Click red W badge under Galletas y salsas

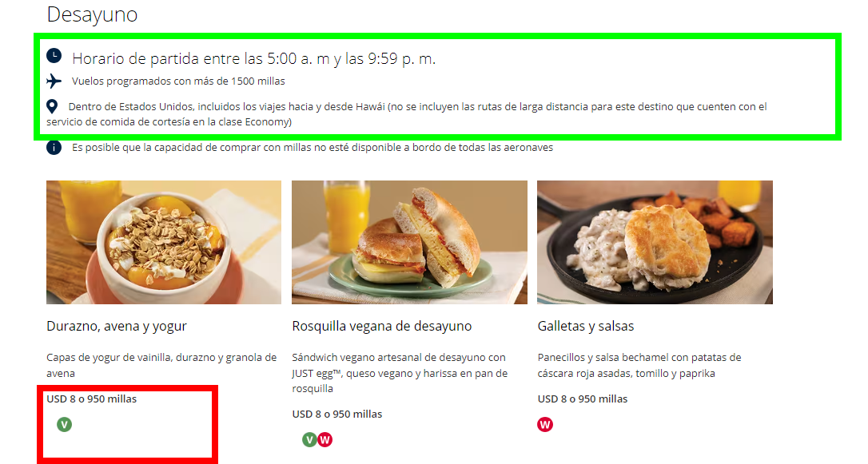(545, 425)
